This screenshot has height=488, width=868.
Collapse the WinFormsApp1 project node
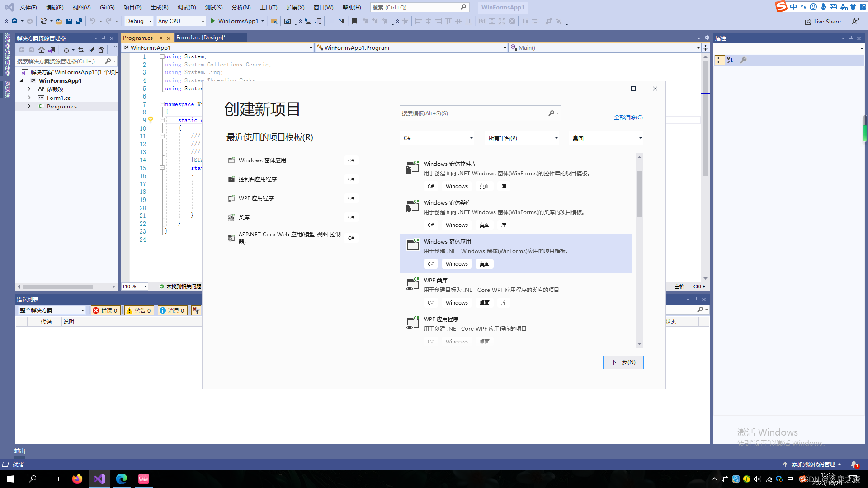(x=21, y=80)
